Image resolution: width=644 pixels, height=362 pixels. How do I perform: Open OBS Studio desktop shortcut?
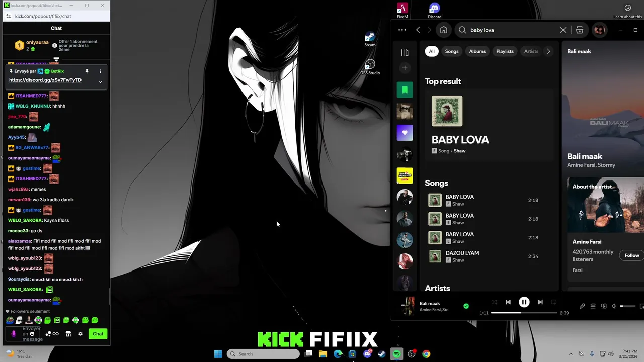coord(370,67)
